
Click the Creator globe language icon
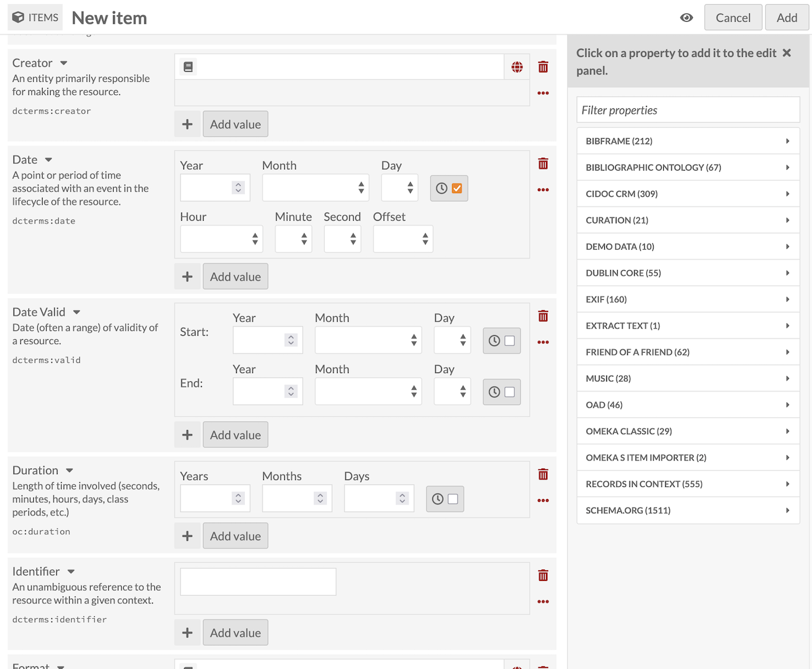click(x=517, y=67)
